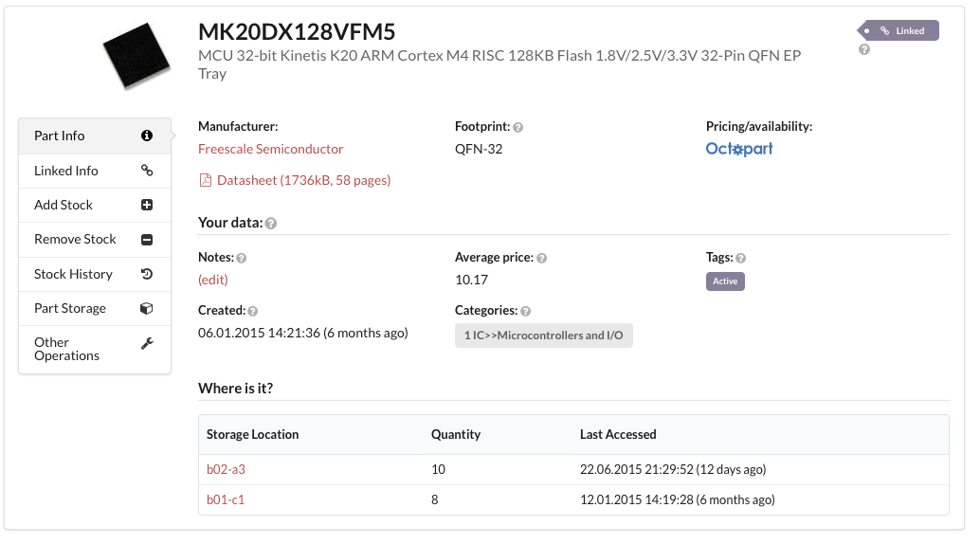Open storage location b02-a3

point(226,469)
